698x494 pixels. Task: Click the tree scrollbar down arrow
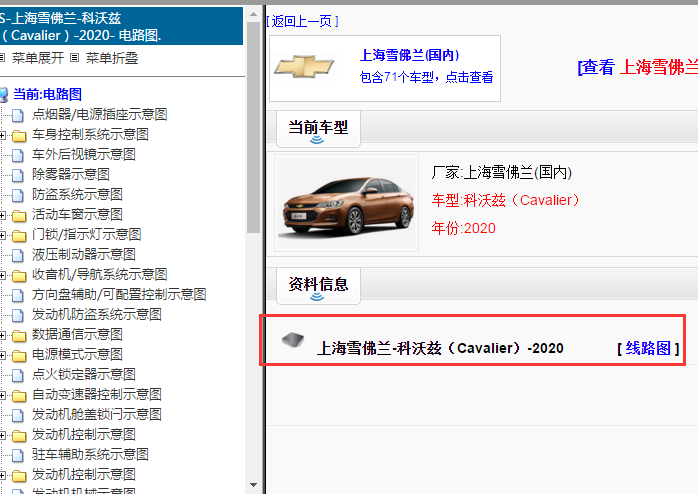(x=253, y=485)
